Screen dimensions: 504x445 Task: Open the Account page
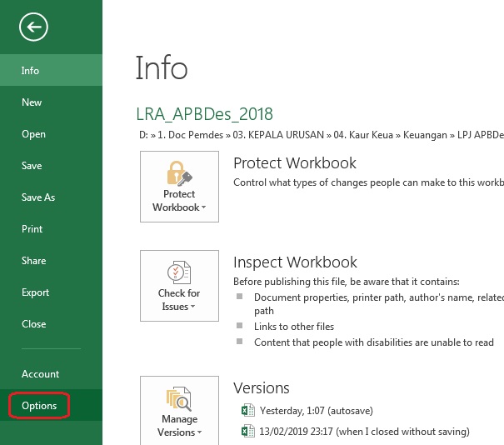pos(51,373)
